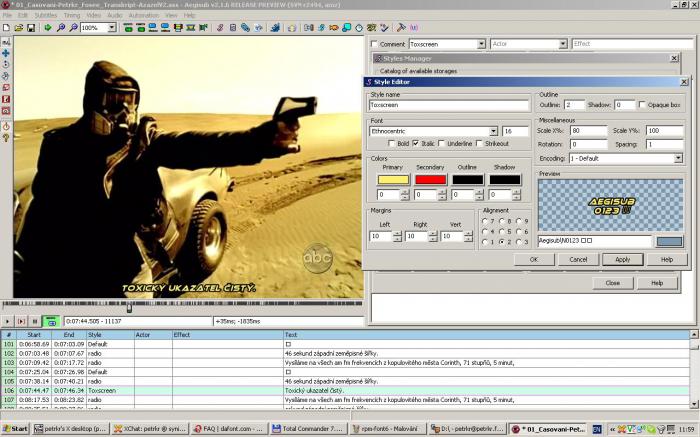Enable the Underline checkbox
The image size is (700, 437).
[442, 143]
